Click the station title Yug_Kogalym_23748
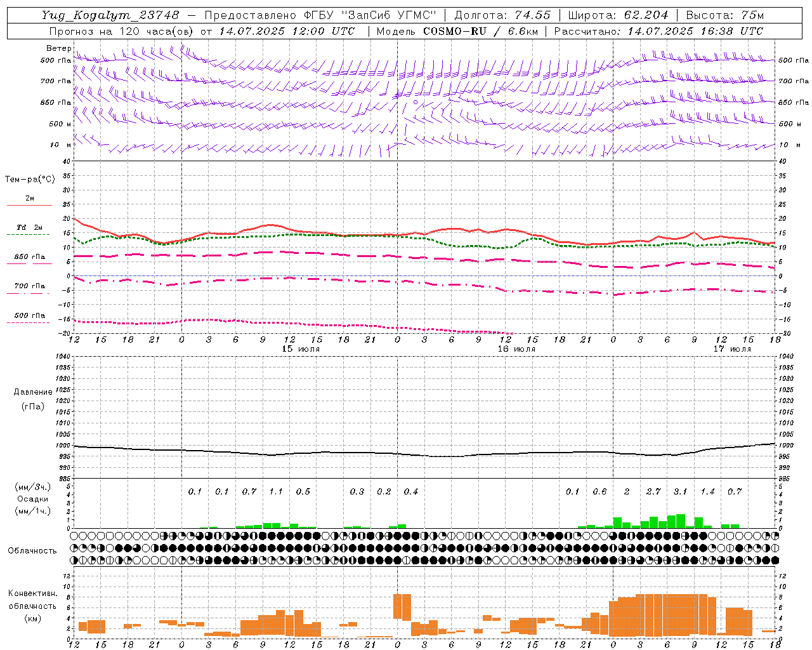812x650 pixels. [111, 15]
